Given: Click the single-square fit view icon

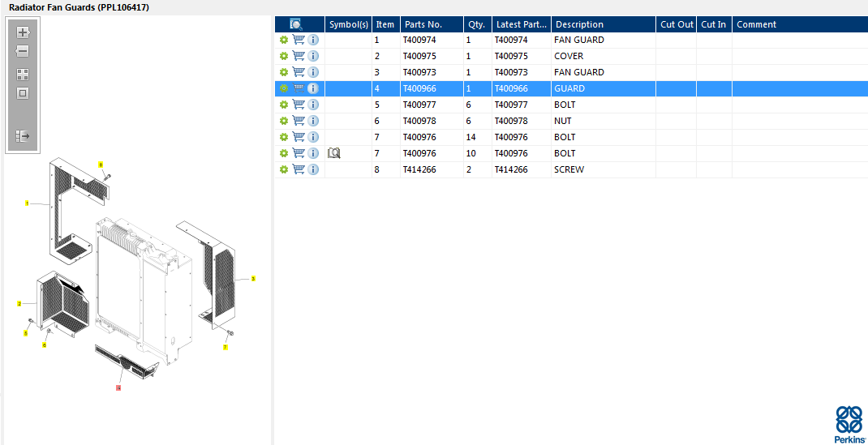Looking at the screenshot, I should click(23, 93).
